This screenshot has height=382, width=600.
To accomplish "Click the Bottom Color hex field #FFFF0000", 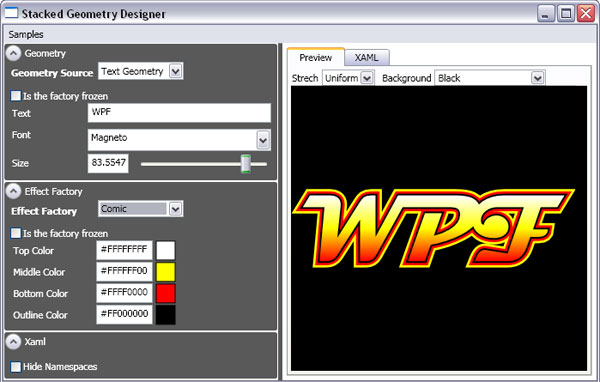I will pos(124,293).
